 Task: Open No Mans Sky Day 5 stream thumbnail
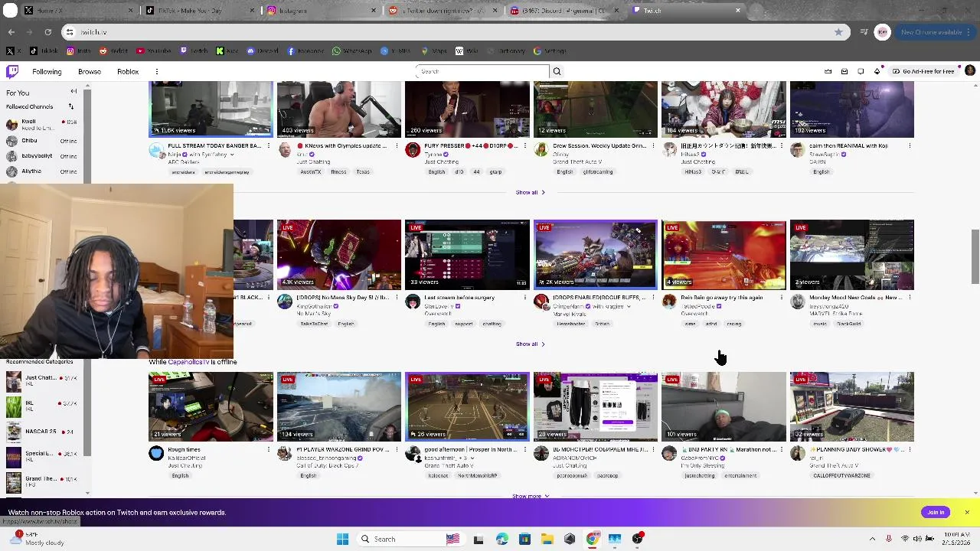point(338,255)
